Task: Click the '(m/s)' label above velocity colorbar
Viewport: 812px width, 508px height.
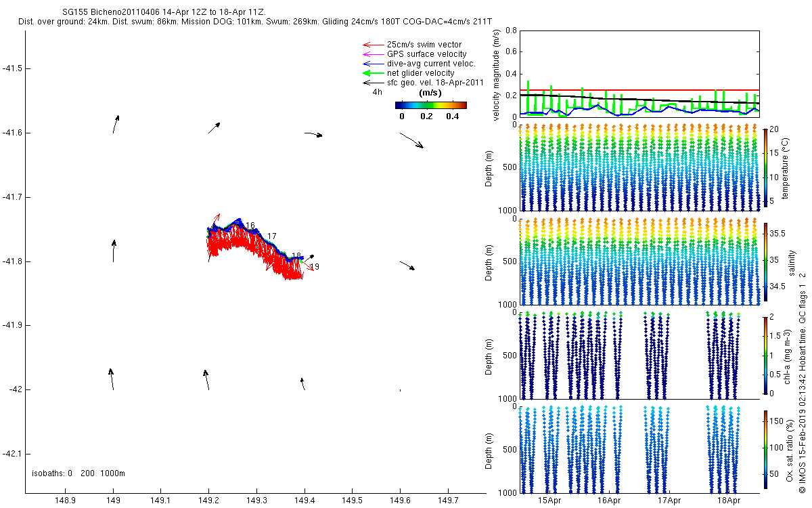Action: pyautogui.click(x=431, y=93)
